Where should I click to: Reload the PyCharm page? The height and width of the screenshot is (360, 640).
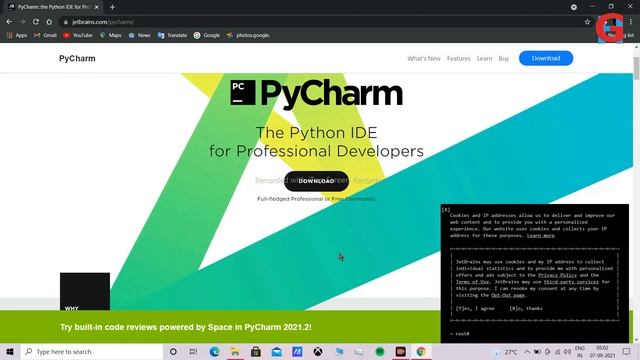pos(36,22)
